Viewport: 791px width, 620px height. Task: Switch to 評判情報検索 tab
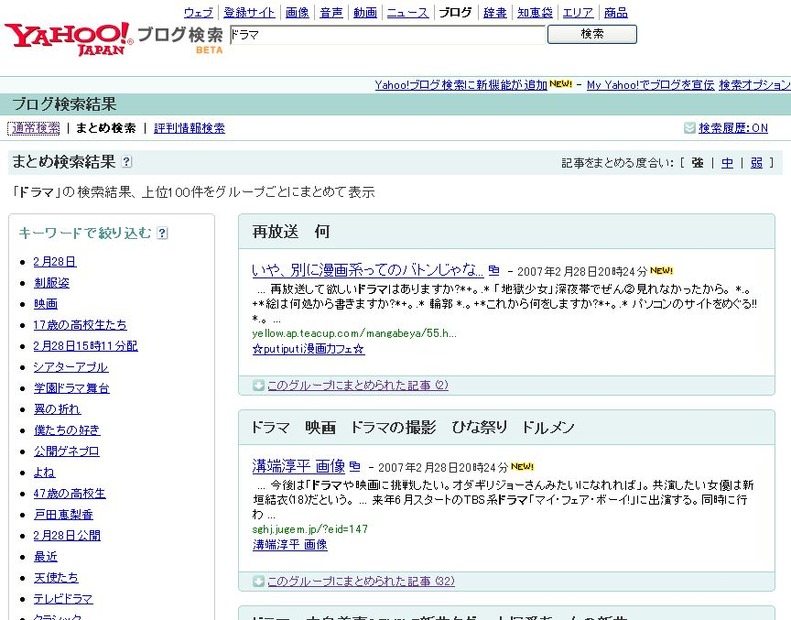pos(189,128)
